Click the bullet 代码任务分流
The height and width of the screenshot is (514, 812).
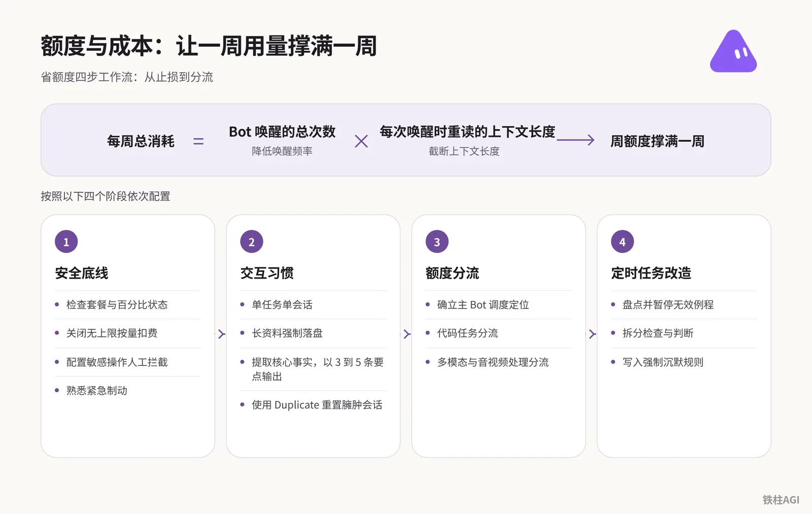[467, 333]
